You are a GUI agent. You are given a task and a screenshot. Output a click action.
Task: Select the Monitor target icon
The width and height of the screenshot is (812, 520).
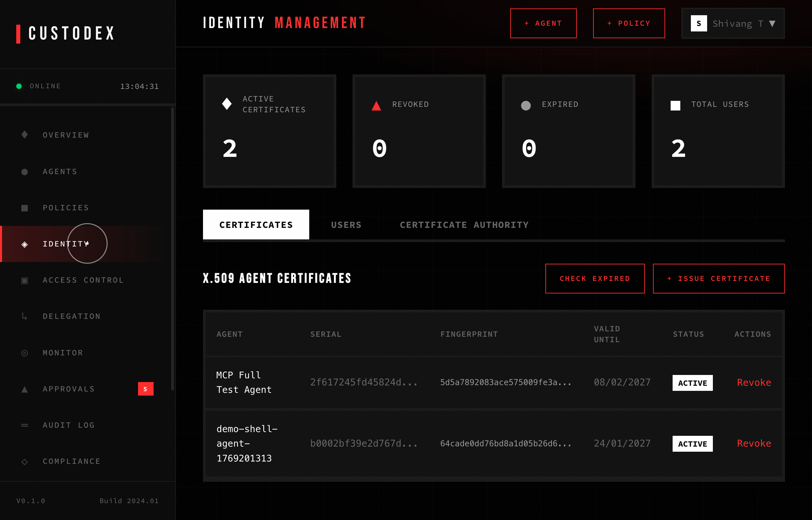pyautogui.click(x=24, y=353)
